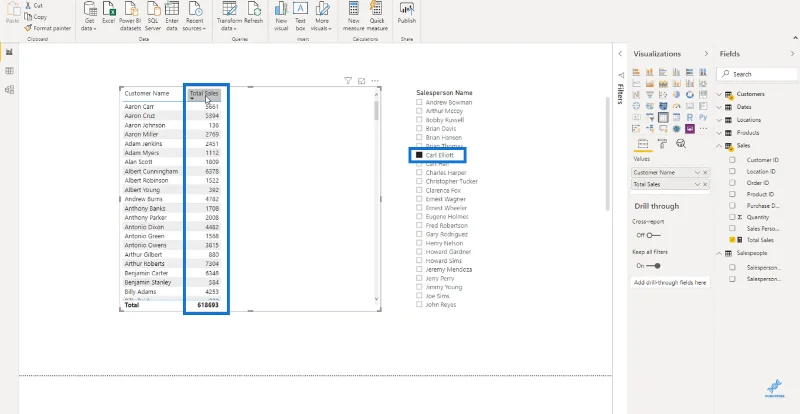
Task: Select the stacked column chart visualization
Action: pyautogui.click(x=650, y=72)
